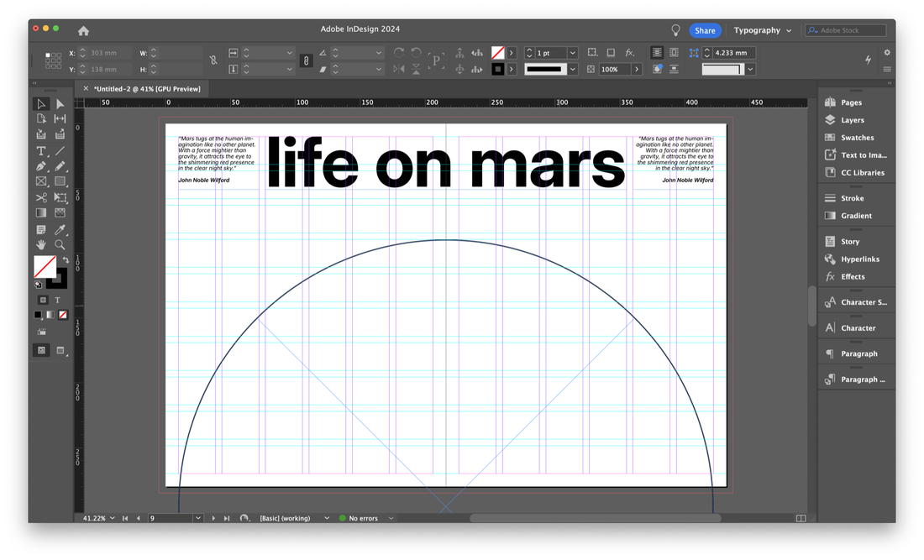Screen dimensions: 924x560
Task: Use the Scissors tool
Action: coord(41,197)
